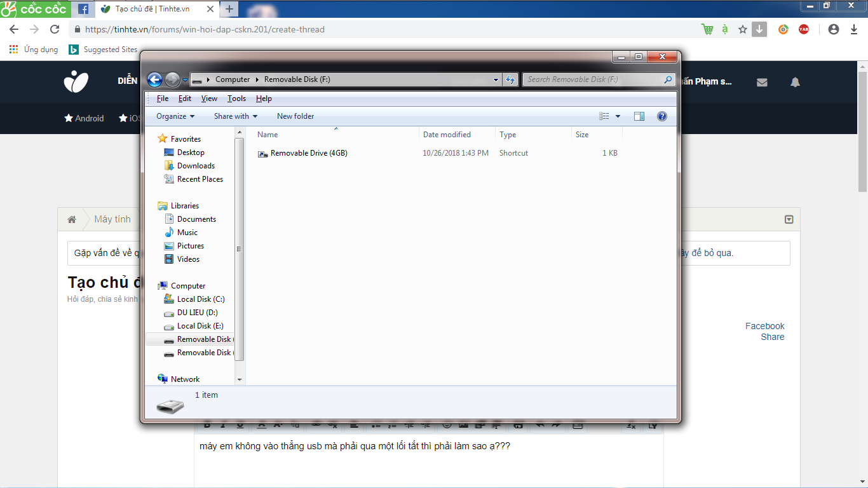Change your view icon in Explorer toolbar
868x488 pixels.
pyautogui.click(x=604, y=116)
